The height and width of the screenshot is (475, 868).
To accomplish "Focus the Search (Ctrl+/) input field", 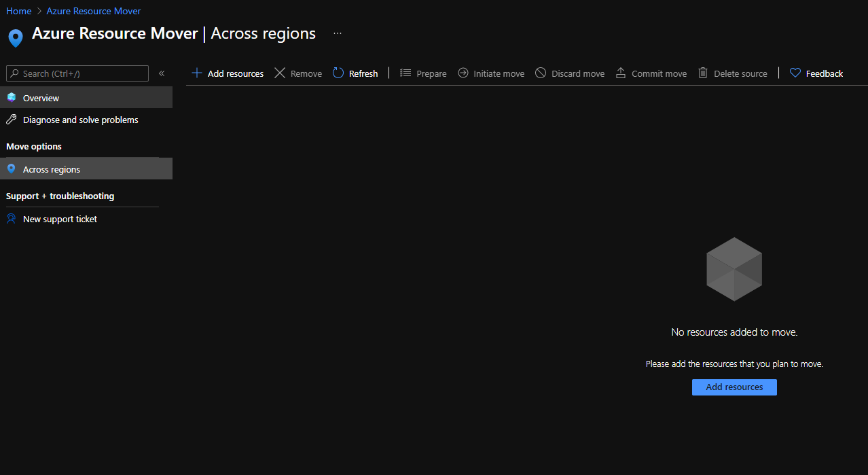I will [77, 73].
